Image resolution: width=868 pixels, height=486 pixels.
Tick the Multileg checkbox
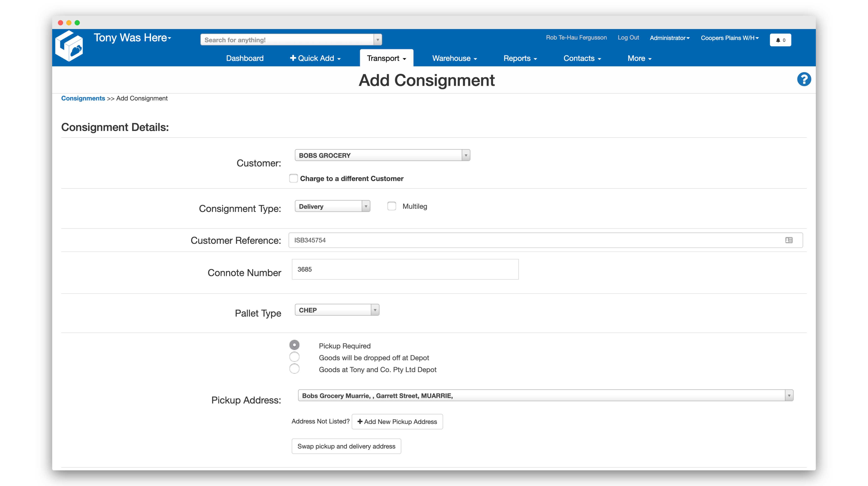coord(392,206)
